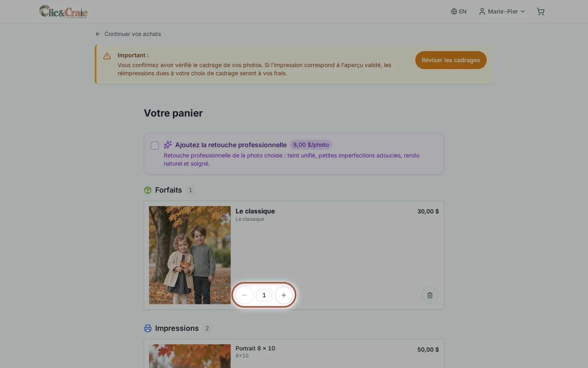Click the Portrait 8 × 10 item name

(x=255, y=348)
